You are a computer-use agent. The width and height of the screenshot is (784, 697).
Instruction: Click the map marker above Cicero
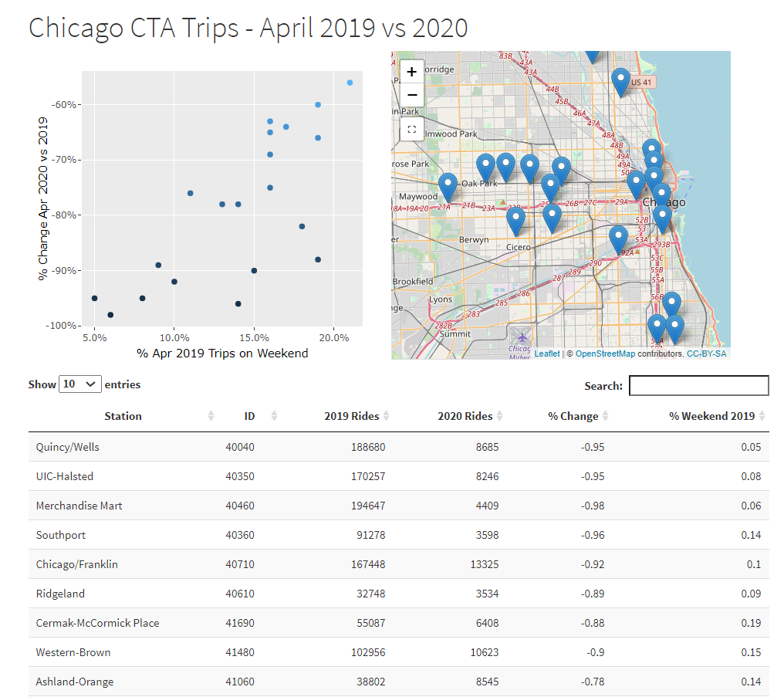[515, 220]
